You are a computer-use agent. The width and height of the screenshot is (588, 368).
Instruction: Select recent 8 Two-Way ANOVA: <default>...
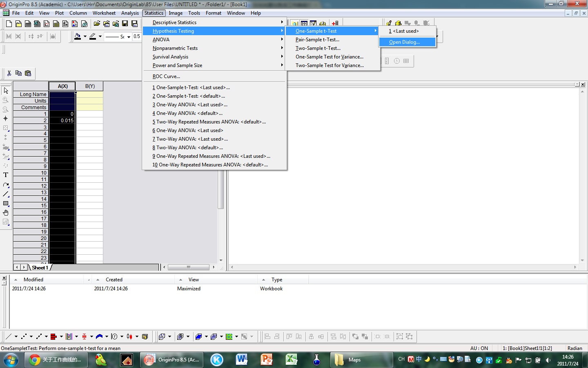coord(214,148)
